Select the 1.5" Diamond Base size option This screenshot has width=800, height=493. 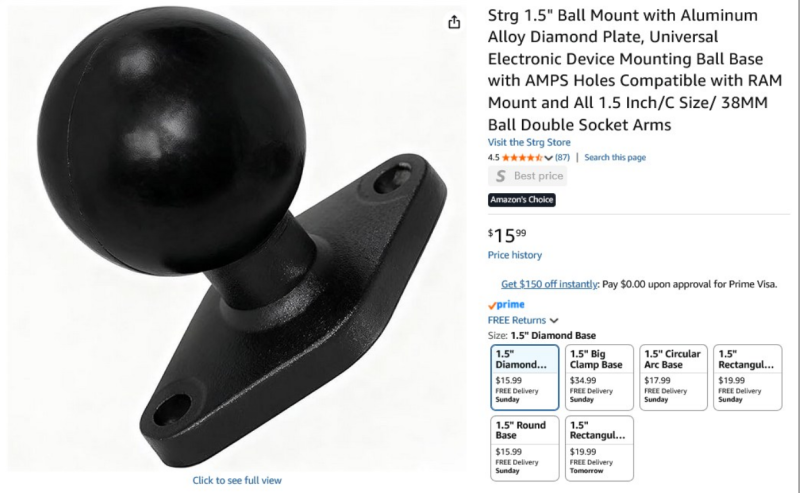pyautogui.click(x=524, y=377)
